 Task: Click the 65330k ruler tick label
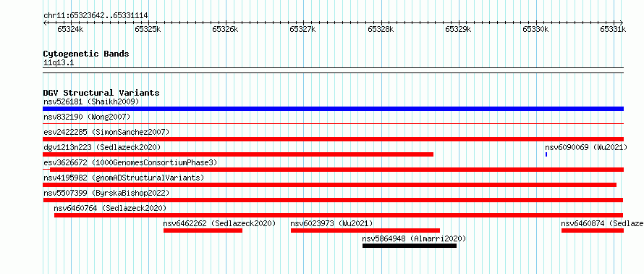(535, 29)
